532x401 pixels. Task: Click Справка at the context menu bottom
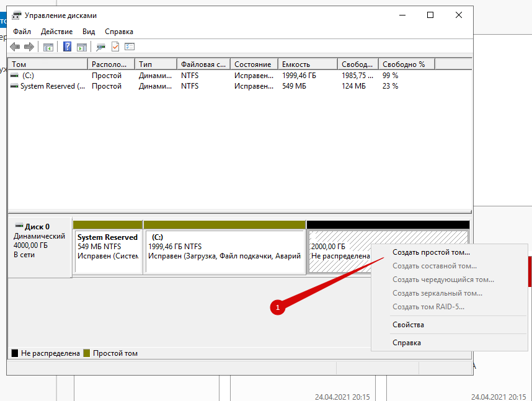pyautogui.click(x=407, y=342)
